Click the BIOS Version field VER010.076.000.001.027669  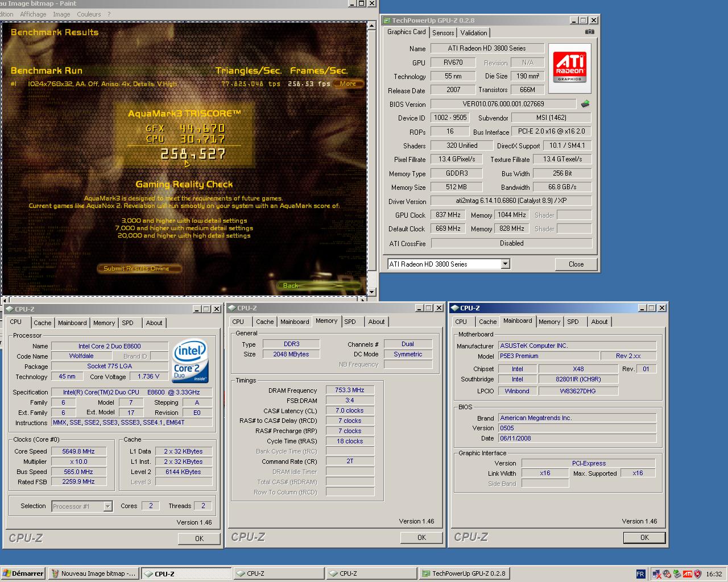click(x=503, y=104)
